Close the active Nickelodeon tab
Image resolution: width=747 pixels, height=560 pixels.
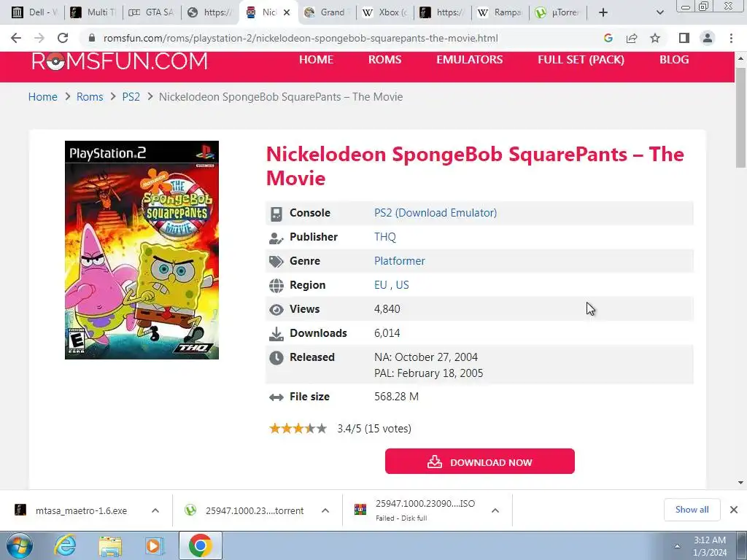pyautogui.click(x=286, y=12)
